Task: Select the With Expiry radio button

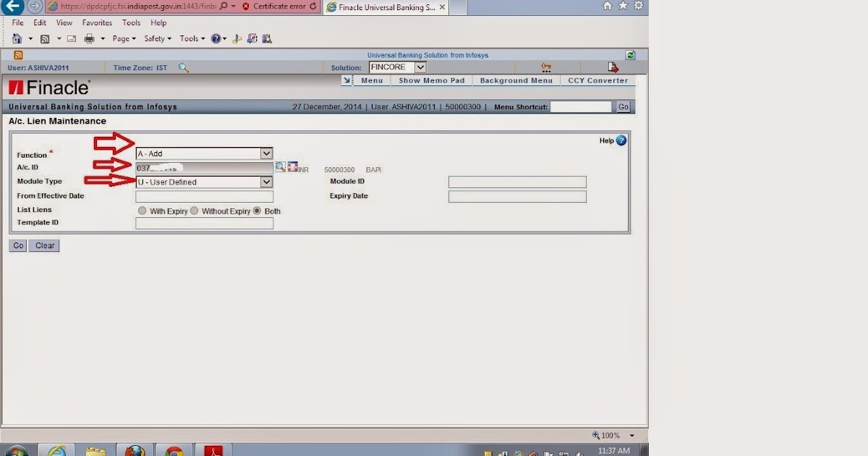Action: click(x=142, y=211)
